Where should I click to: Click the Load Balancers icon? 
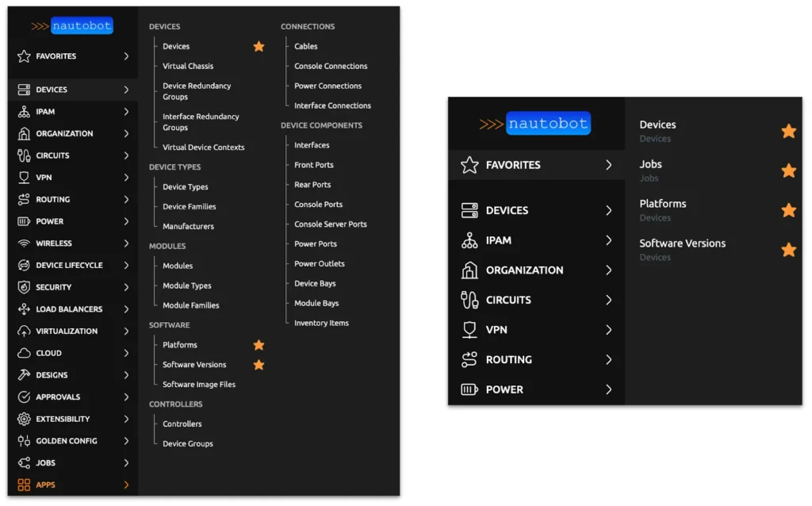click(24, 309)
